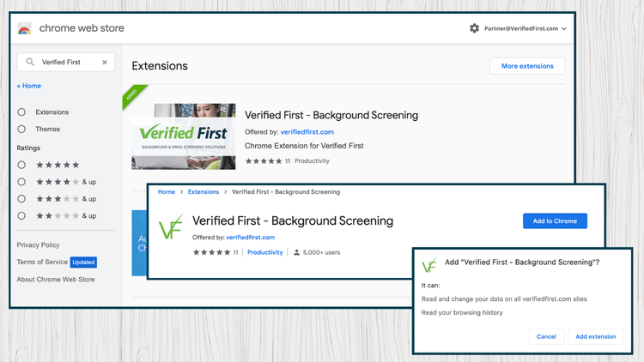Click the 'Read your browsing history' text
The height and width of the screenshot is (362, 644).
click(462, 313)
